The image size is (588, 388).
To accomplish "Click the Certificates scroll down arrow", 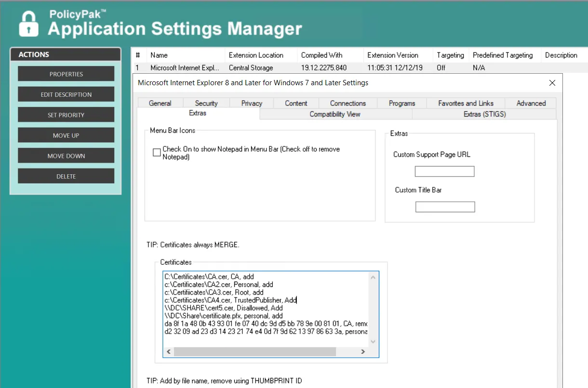I will click(x=374, y=341).
